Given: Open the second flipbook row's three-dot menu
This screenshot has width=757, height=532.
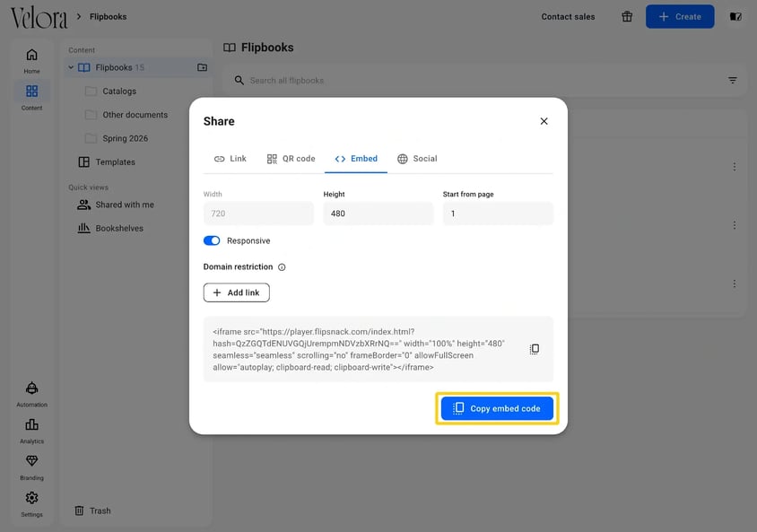Looking at the screenshot, I should coord(735,225).
